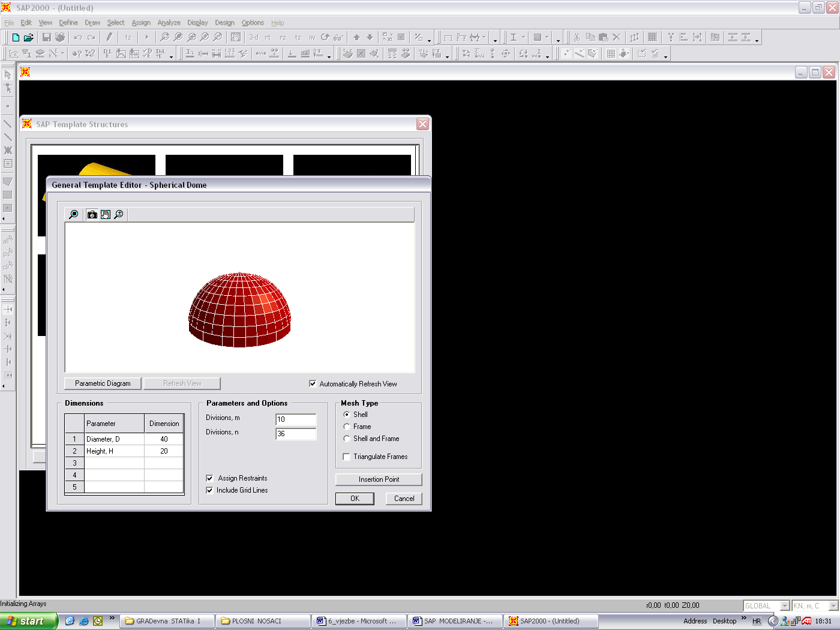Select the Shell mesh type radio button
This screenshot has width=840, height=630.
pos(346,415)
